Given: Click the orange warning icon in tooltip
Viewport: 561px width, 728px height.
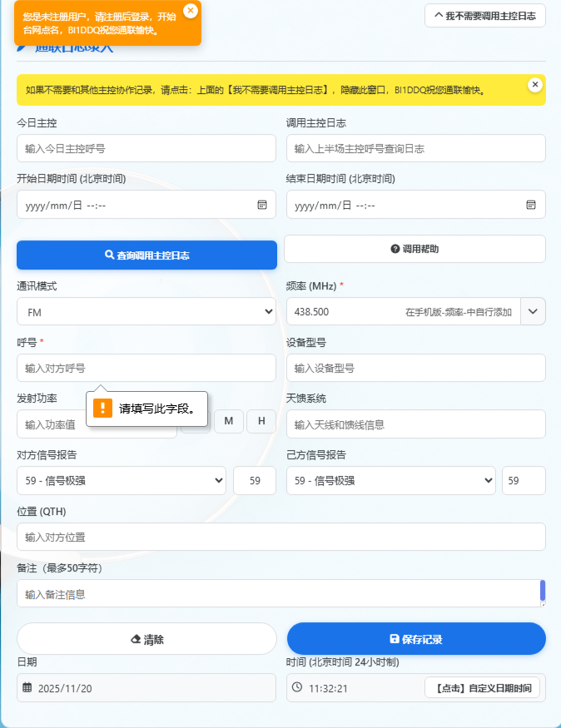Looking at the screenshot, I should click(102, 409).
